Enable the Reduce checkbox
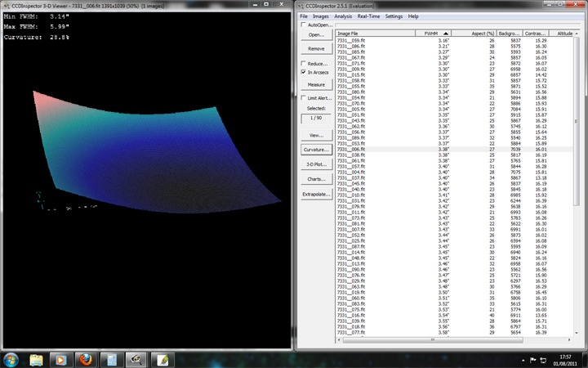This screenshot has width=588, height=368. coord(303,64)
